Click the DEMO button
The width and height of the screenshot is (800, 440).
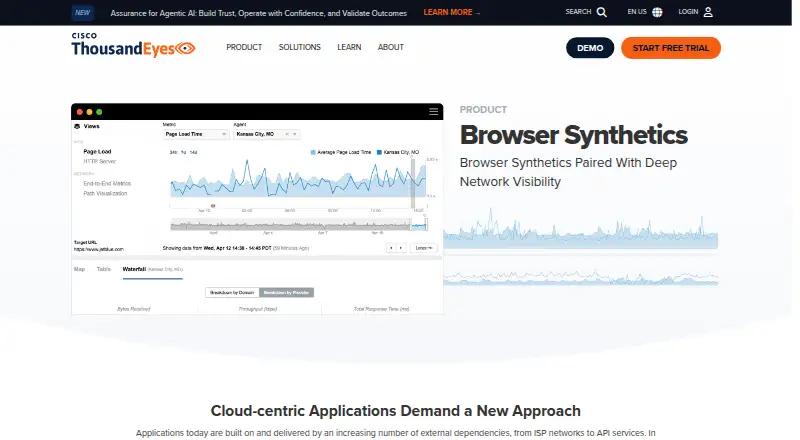click(590, 48)
